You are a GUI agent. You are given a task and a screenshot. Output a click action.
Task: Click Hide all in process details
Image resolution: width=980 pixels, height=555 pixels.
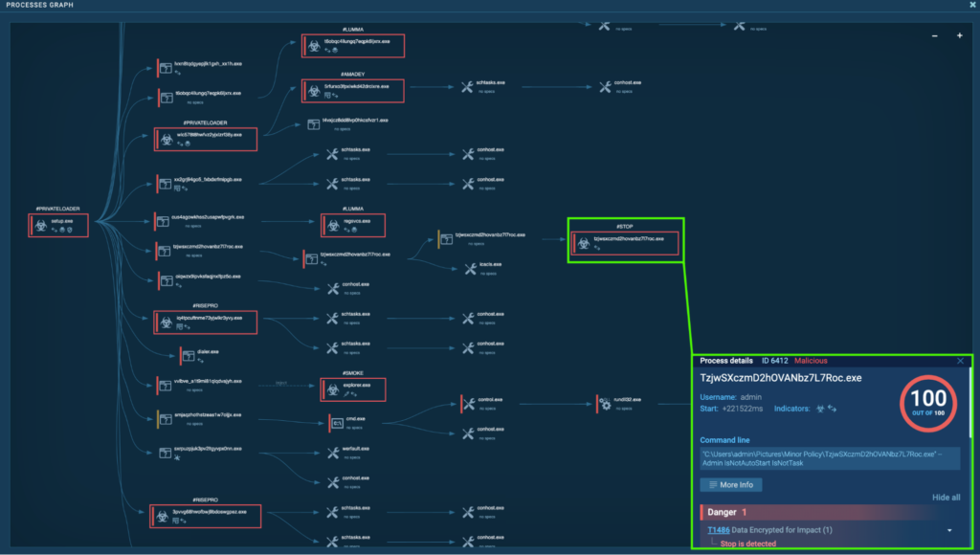point(946,498)
